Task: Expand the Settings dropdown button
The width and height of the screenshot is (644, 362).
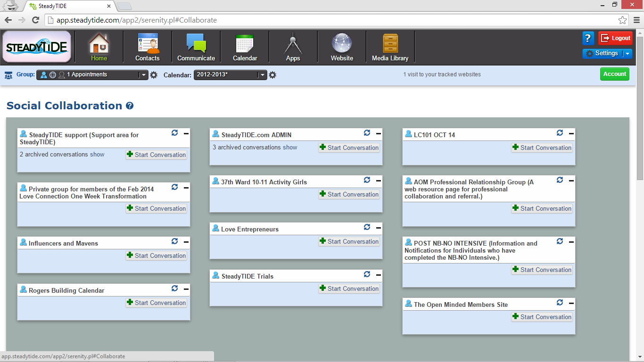Action: click(x=627, y=54)
